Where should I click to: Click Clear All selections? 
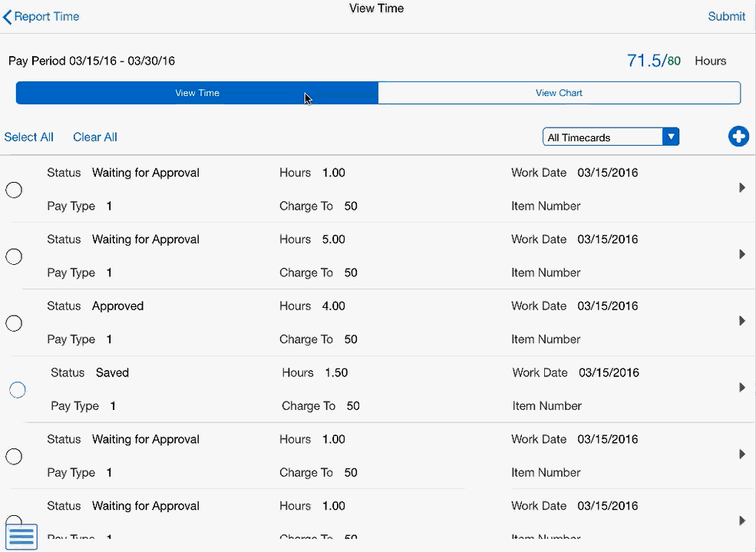[95, 137]
